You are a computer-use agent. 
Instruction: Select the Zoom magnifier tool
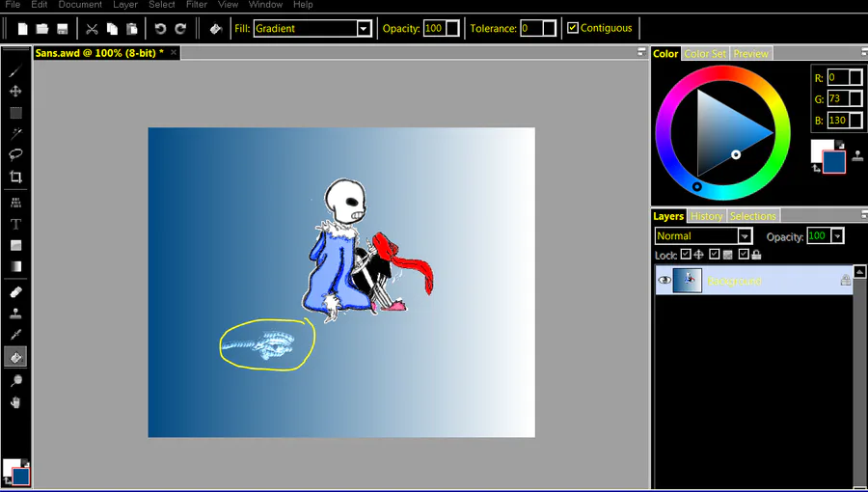pyautogui.click(x=15, y=380)
